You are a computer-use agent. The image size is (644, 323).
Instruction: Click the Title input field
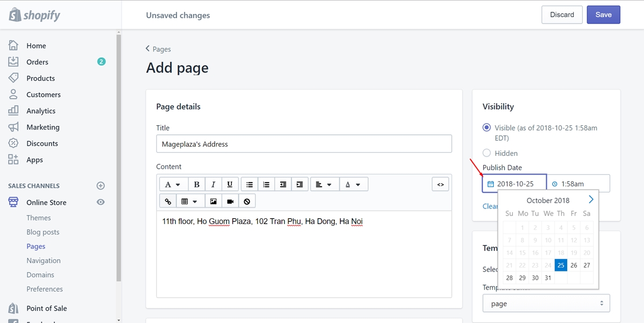click(304, 144)
